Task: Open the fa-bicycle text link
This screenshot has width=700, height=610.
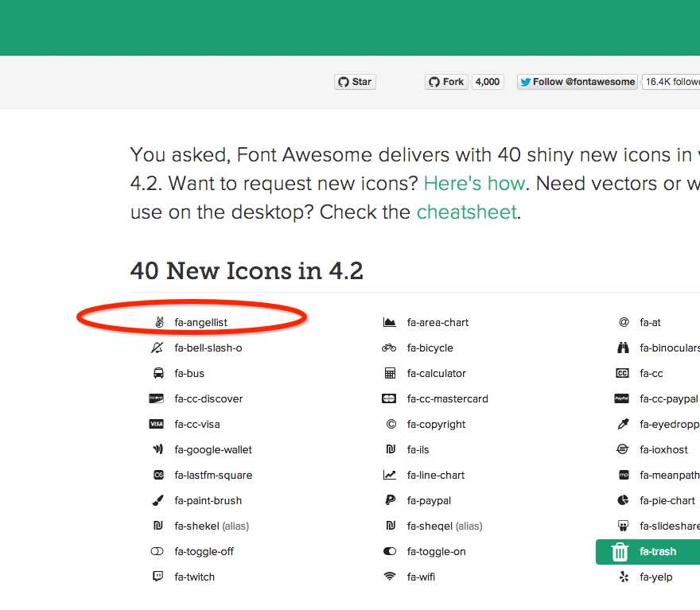Action: [x=430, y=348]
